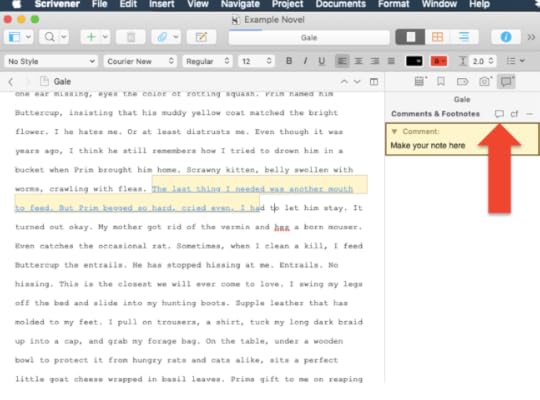Click the Quick Search field showing Gale
The height and width of the screenshot is (400, 540).
click(x=309, y=38)
